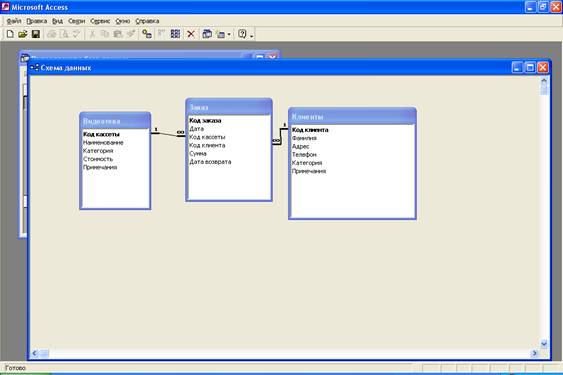
Task: Select the Код клиента key field in Клиенты table
Action: click(310, 130)
